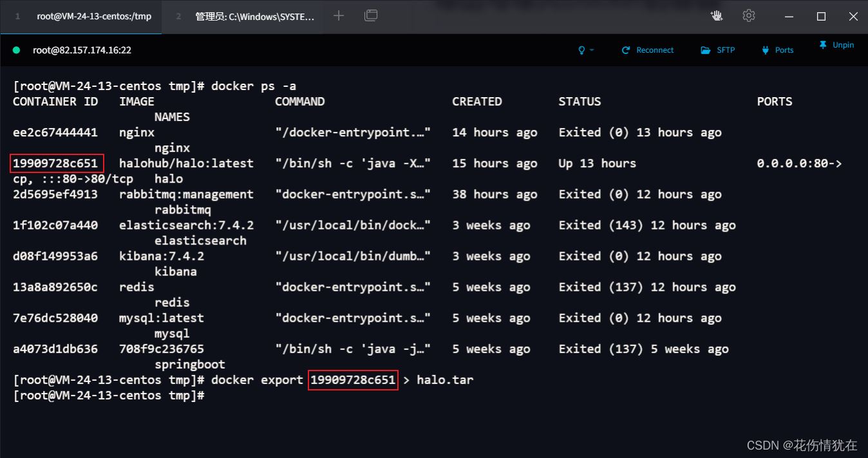The width and height of the screenshot is (868, 458).
Task: Open the lightbulb tips dropdown
Action: [x=585, y=50]
